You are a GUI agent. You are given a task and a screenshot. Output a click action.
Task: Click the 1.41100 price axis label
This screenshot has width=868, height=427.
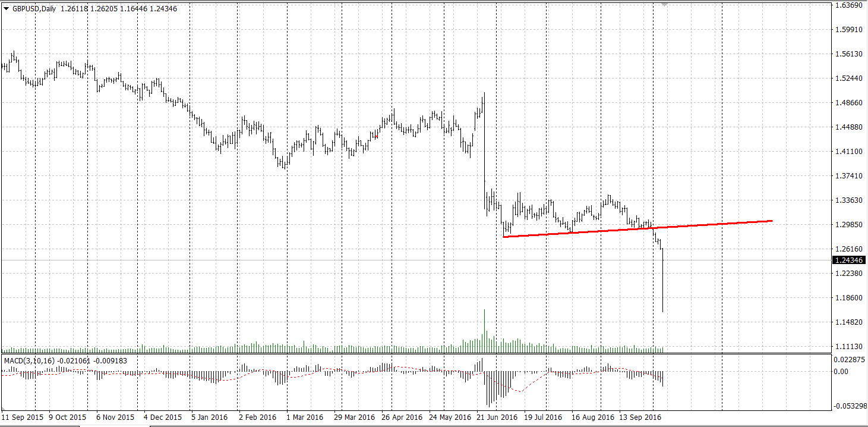pos(848,151)
